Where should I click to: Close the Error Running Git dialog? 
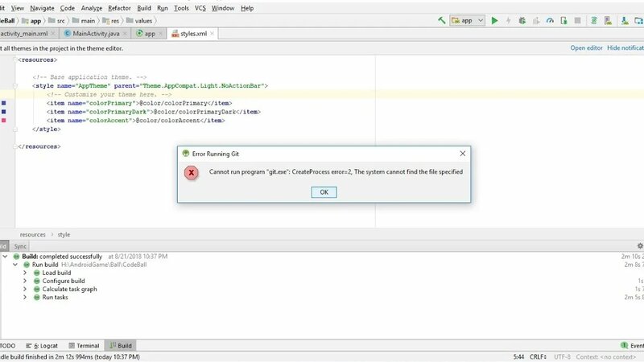pos(462,153)
